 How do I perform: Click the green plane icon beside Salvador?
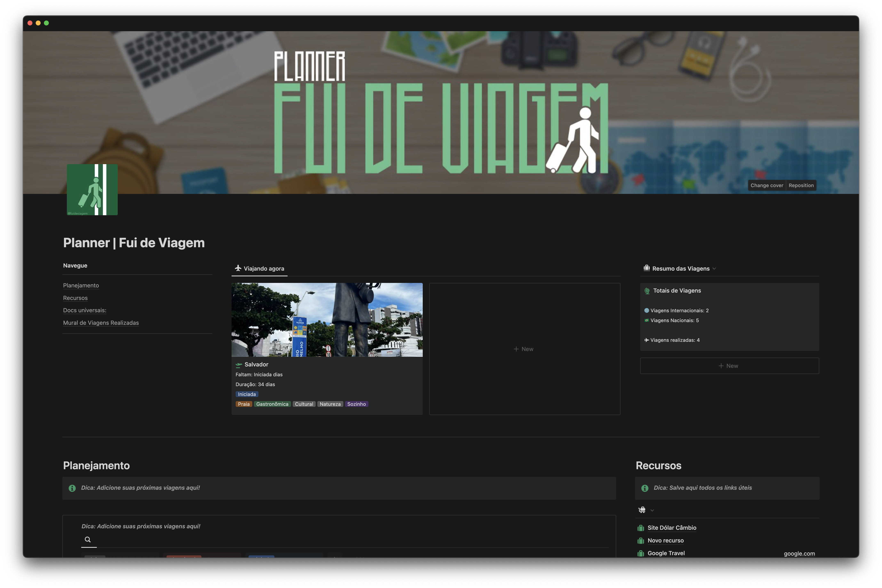pyautogui.click(x=239, y=365)
